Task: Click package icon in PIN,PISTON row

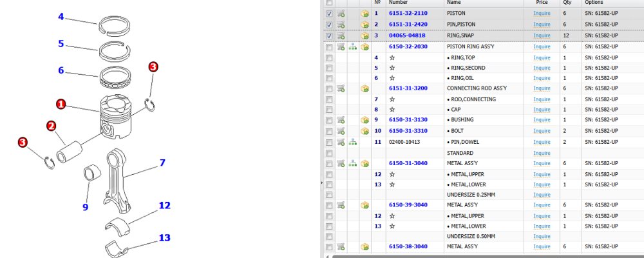Action: click(x=365, y=25)
